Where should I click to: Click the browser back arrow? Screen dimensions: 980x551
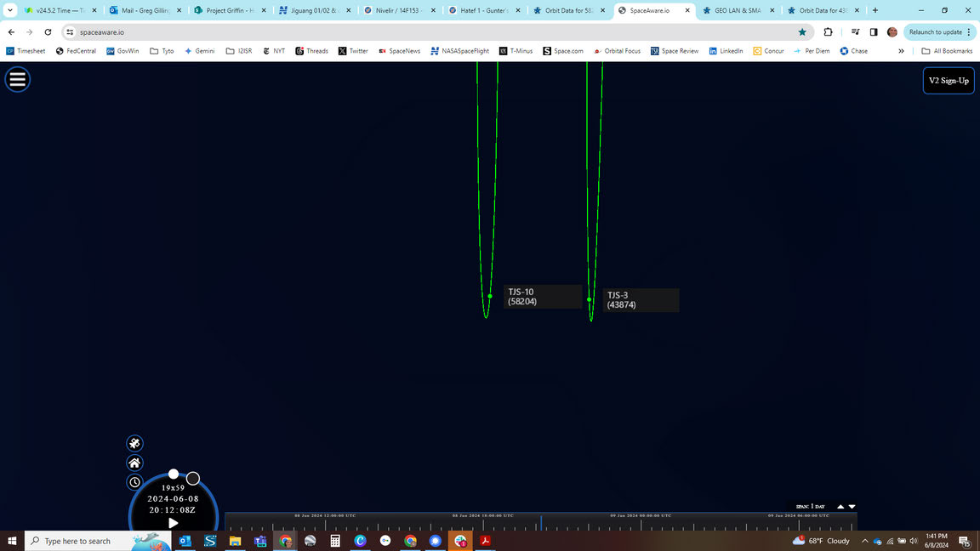tap(11, 31)
